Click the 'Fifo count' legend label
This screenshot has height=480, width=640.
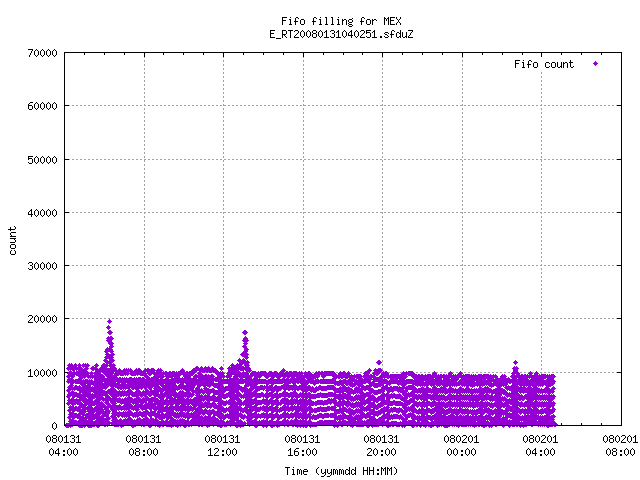[544, 64]
